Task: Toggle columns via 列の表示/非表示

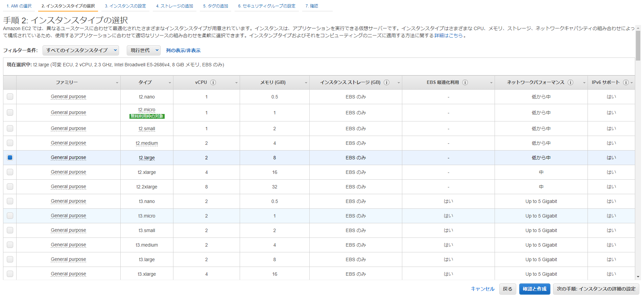Action: click(183, 50)
